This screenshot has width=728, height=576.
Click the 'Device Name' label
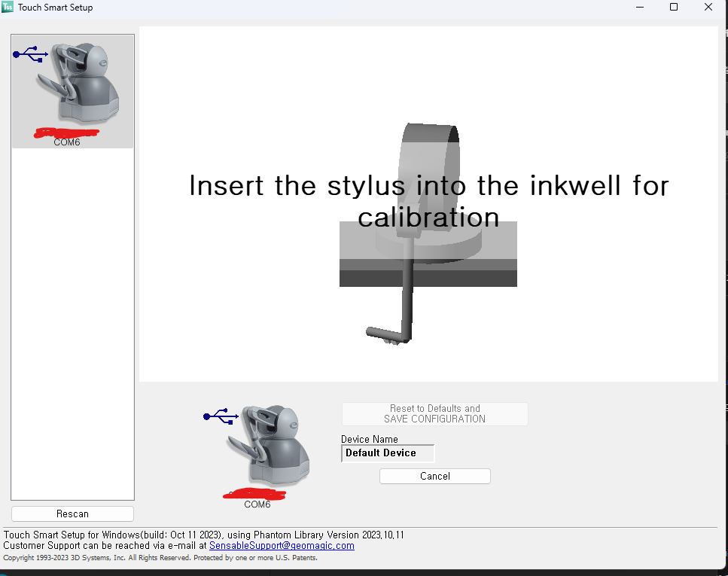coord(370,439)
